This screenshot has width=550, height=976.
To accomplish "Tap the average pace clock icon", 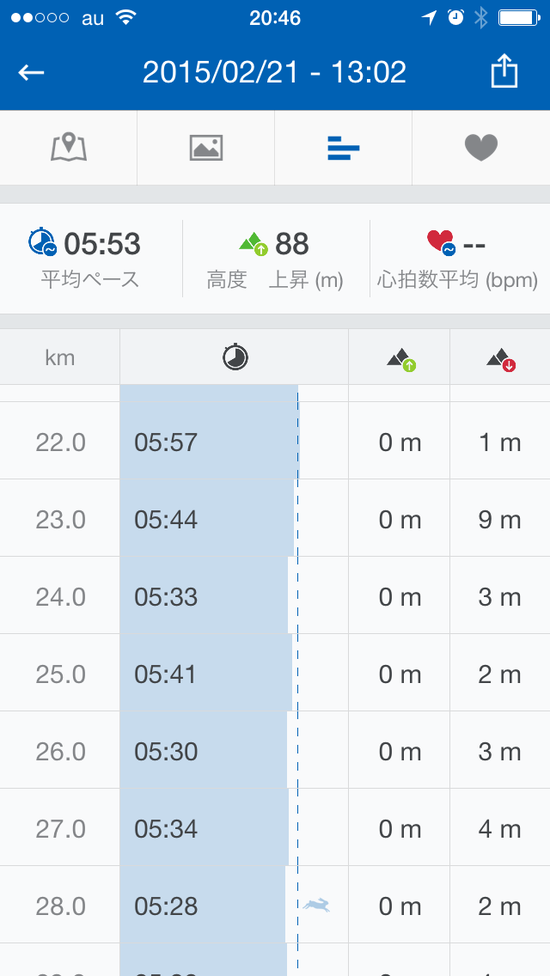I will point(43,243).
